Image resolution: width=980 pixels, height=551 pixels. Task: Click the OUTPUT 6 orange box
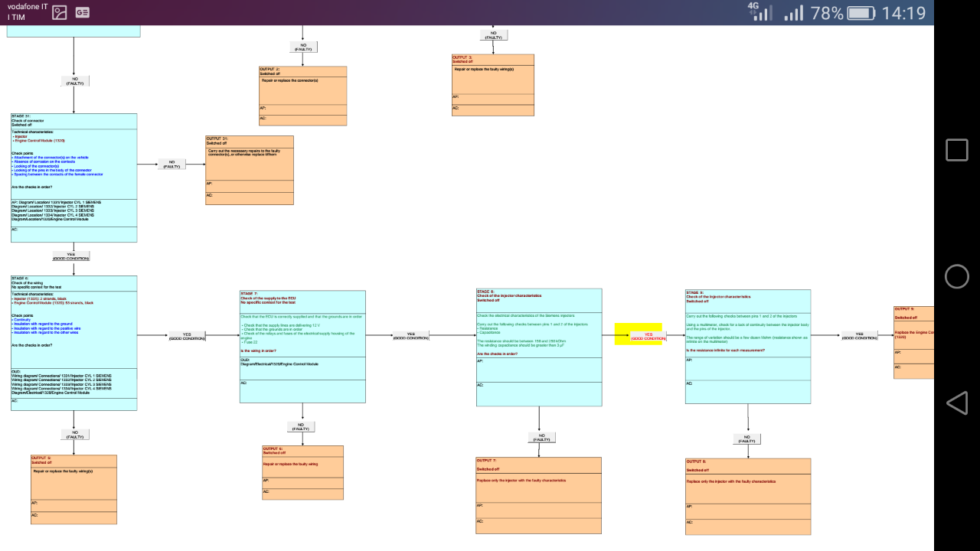(302, 472)
